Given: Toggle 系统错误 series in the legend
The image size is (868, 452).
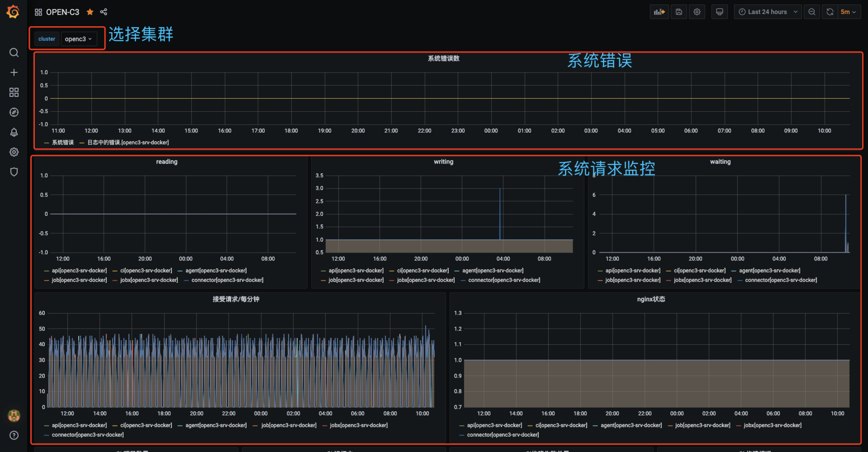Looking at the screenshot, I should pos(63,142).
